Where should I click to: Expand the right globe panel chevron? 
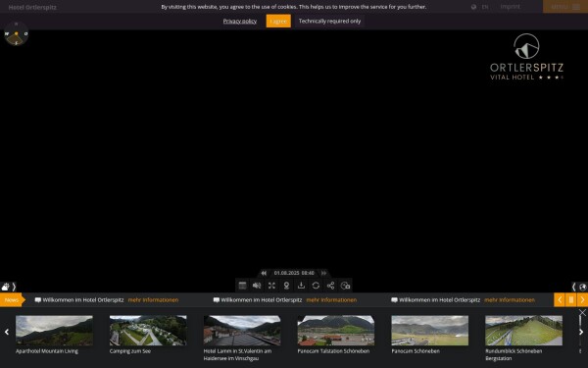point(573,287)
